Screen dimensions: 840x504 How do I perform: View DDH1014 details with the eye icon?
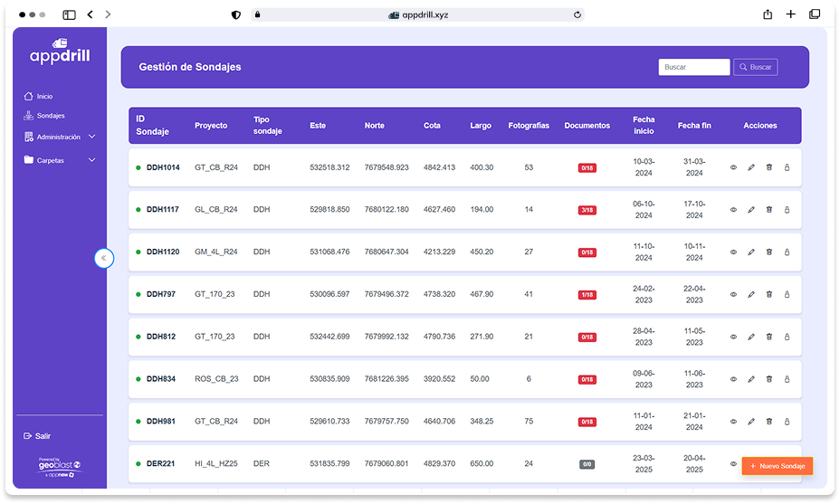(x=733, y=167)
